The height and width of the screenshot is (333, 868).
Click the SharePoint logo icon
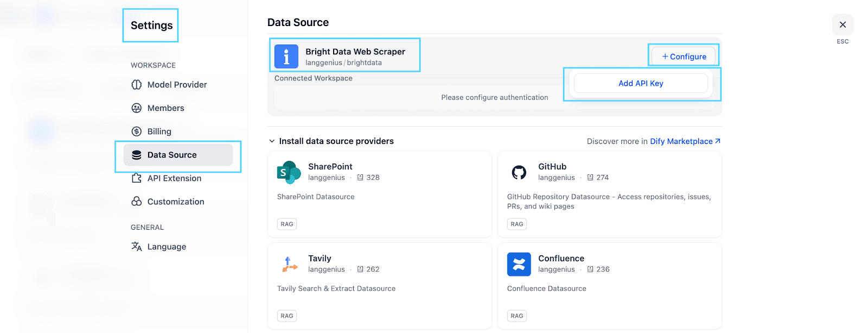coord(289,172)
